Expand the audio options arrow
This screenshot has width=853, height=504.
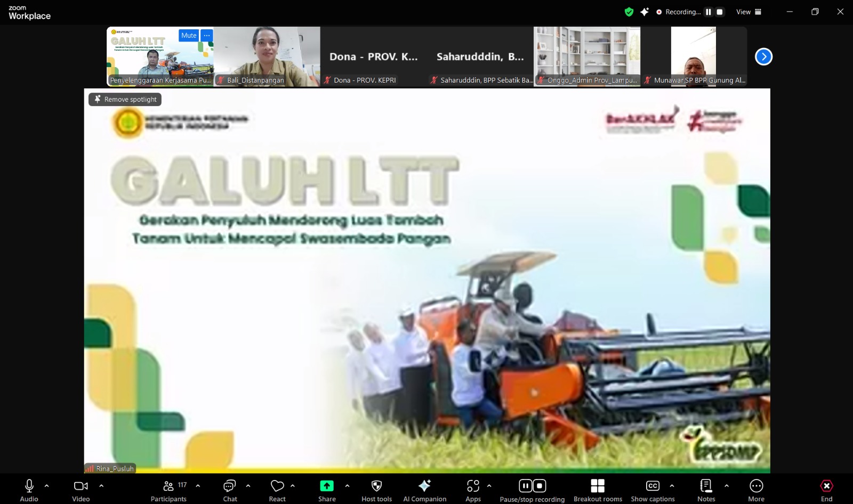(x=47, y=485)
